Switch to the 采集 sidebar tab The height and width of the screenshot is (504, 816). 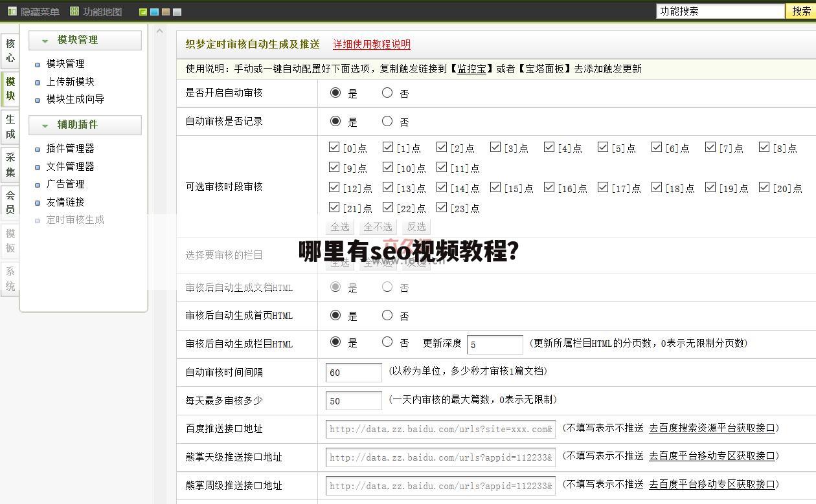[10, 164]
